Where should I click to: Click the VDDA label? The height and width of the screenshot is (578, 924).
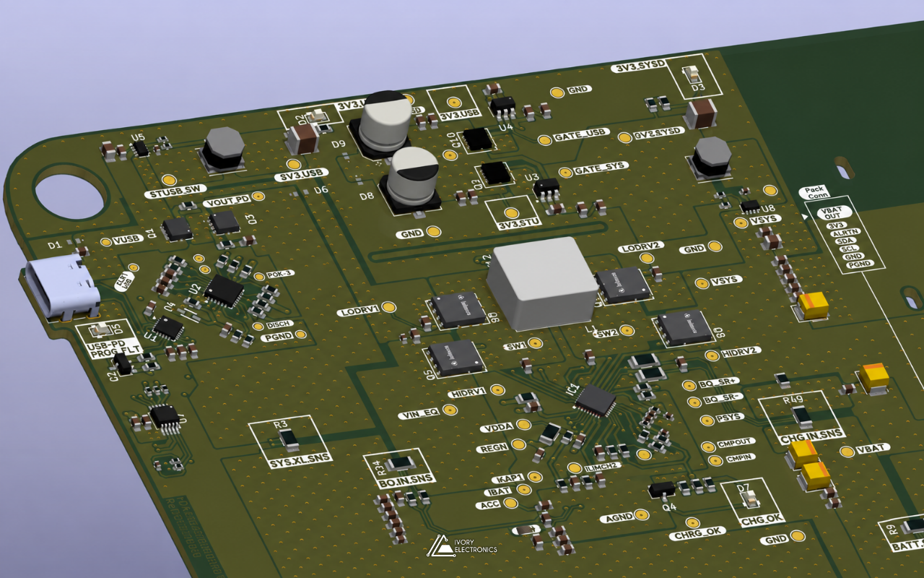pos(498,428)
